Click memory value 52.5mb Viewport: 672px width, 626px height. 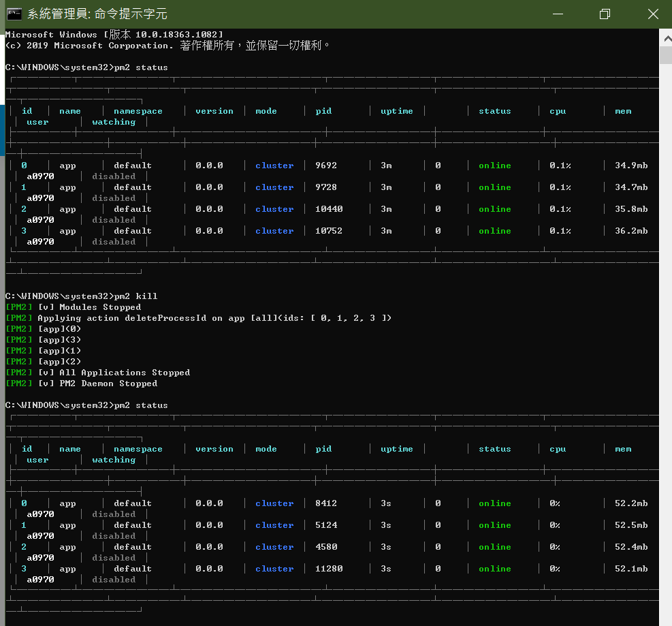tap(631, 525)
